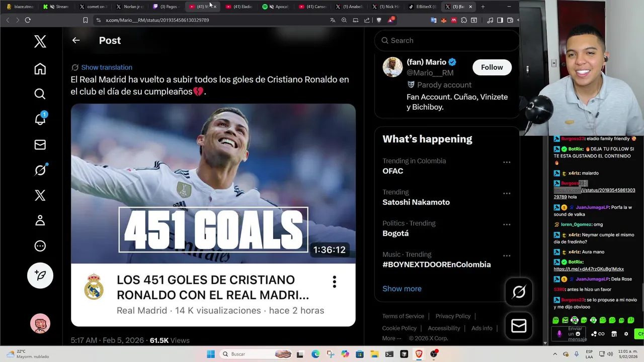Open Privacy Policy link
Screen dimensions: 644x362
(453, 316)
